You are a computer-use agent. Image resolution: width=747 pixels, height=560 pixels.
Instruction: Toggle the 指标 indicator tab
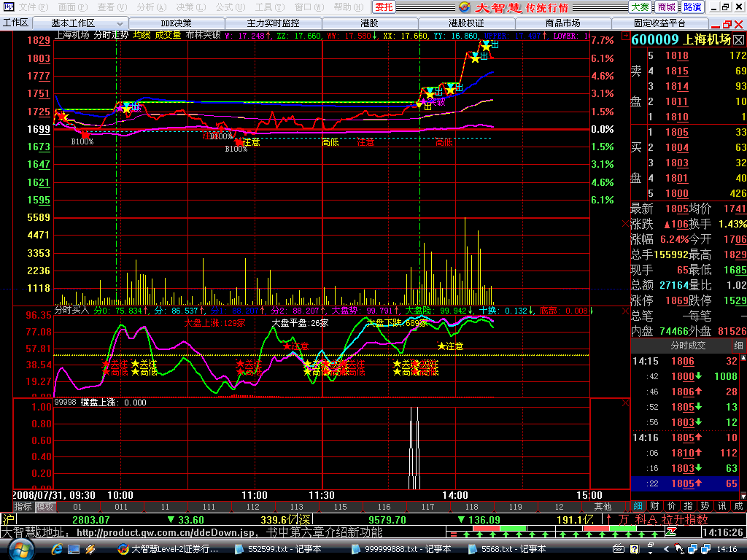pos(23,506)
